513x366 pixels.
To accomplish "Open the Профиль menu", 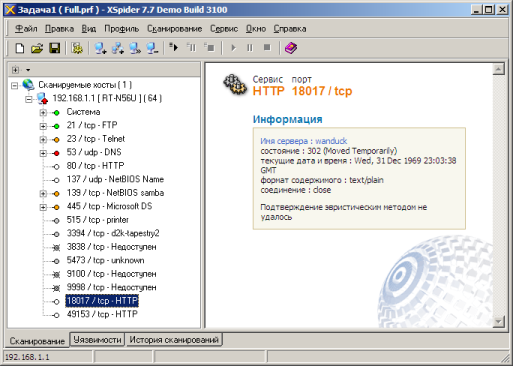I will point(122,29).
